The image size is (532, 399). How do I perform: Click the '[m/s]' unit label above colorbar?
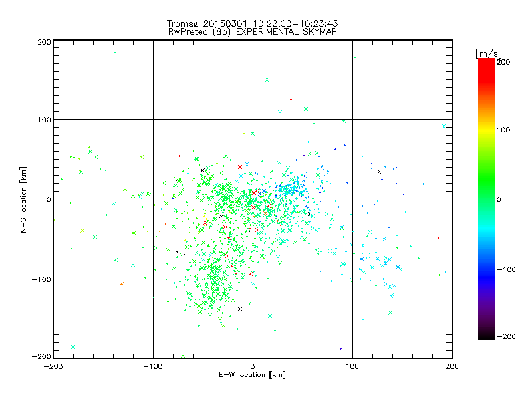click(489, 53)
